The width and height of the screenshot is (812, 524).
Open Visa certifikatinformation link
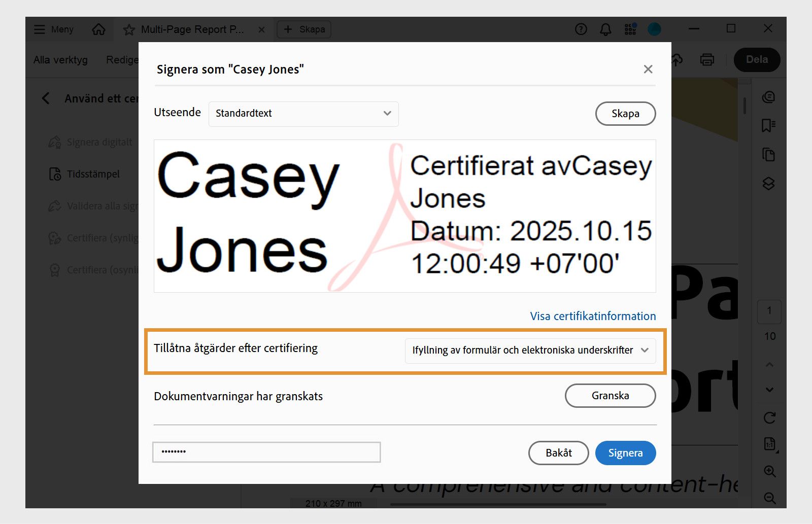pos(592,316)
